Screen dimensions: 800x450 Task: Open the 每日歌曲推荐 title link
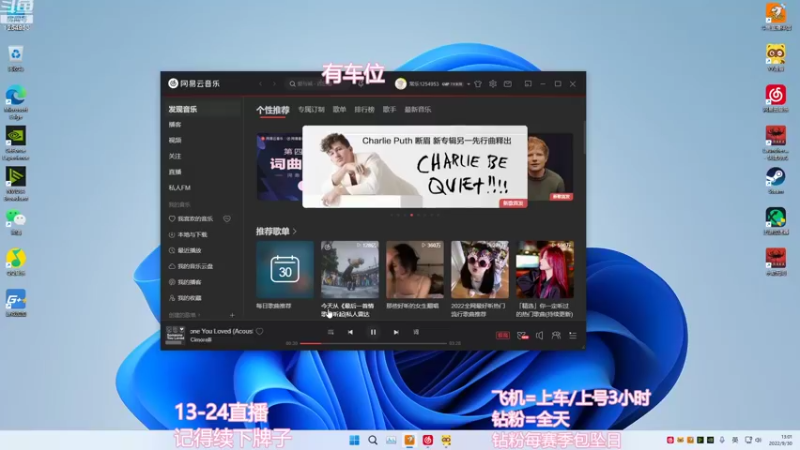click(x=273, y=306)
